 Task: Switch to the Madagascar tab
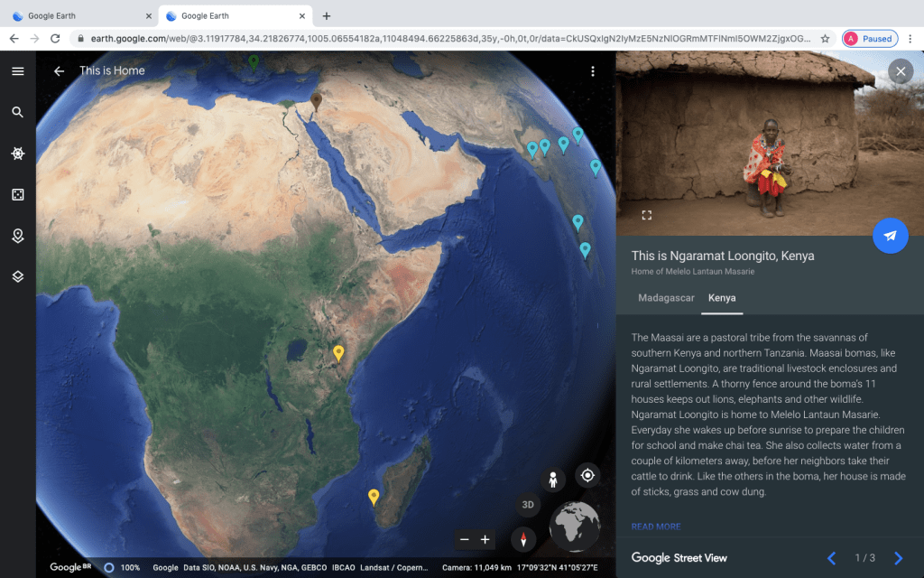tap(666, 298)
